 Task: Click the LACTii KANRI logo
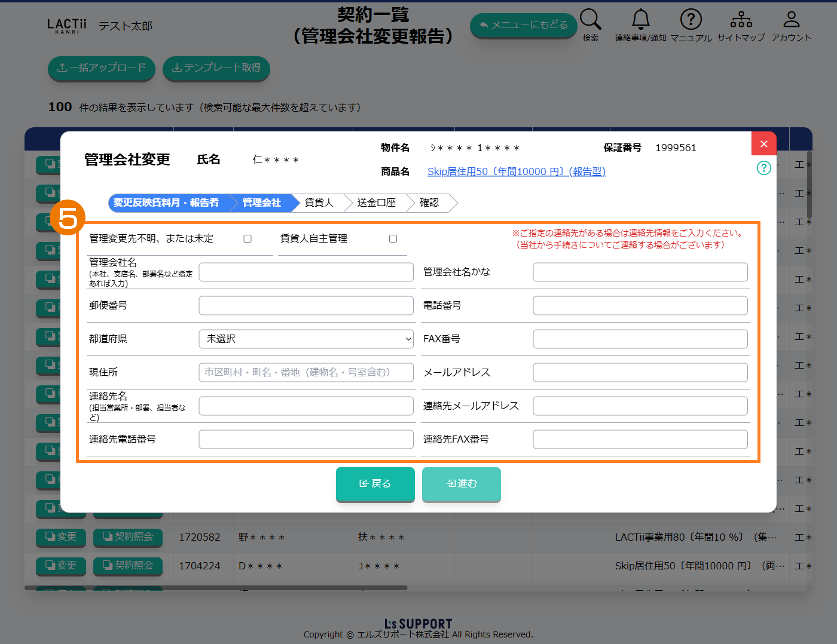tap(67, 26)
